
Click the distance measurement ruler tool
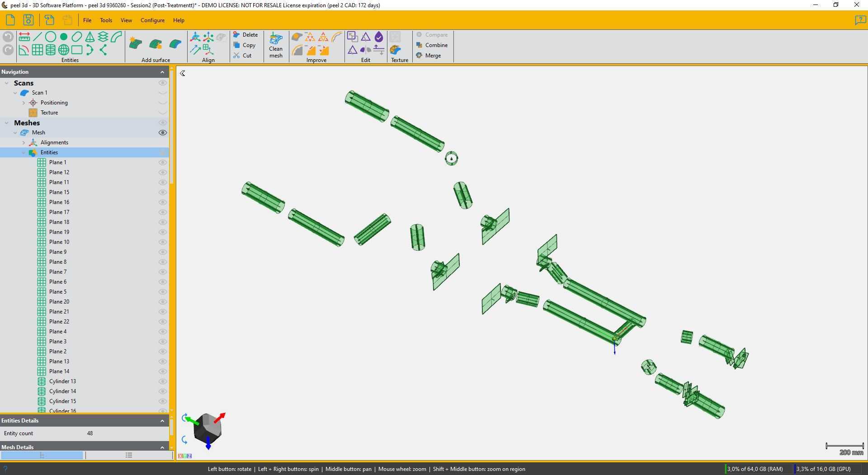24,37
